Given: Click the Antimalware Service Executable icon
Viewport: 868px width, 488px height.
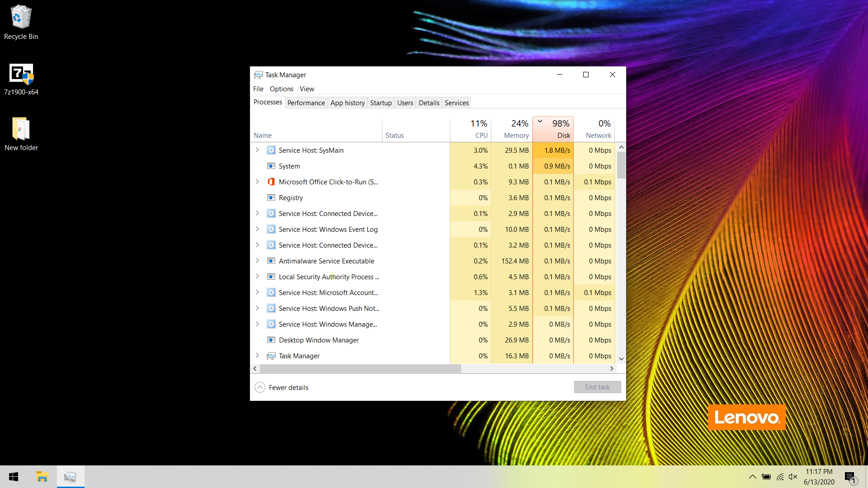Looking at the screenshot, I should coord(271,261).
